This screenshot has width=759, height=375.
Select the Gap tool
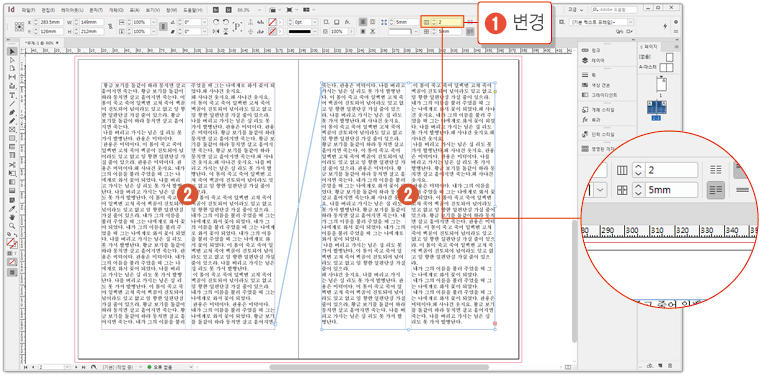pos(12,76)
